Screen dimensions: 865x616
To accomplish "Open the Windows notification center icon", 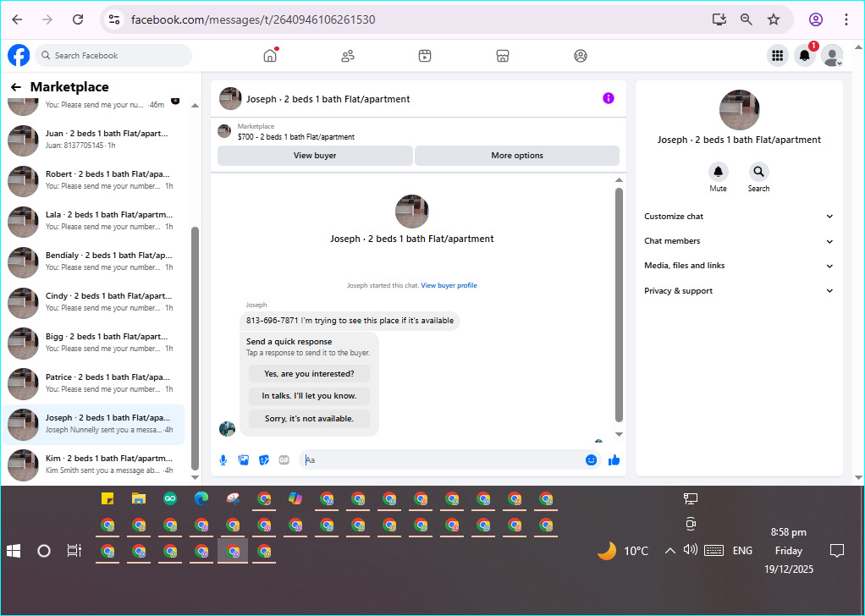I will [837, 550].
